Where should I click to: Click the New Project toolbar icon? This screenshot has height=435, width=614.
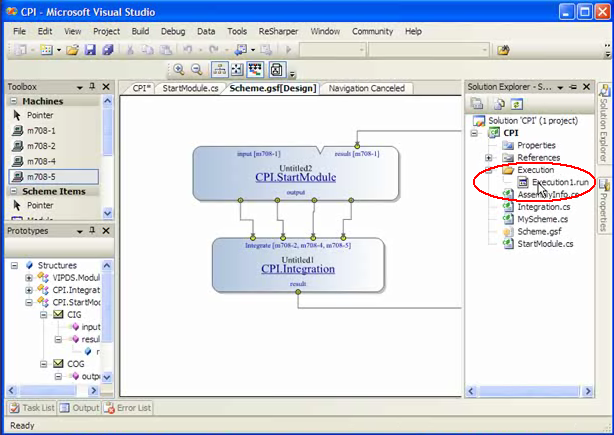coord(21,50)
